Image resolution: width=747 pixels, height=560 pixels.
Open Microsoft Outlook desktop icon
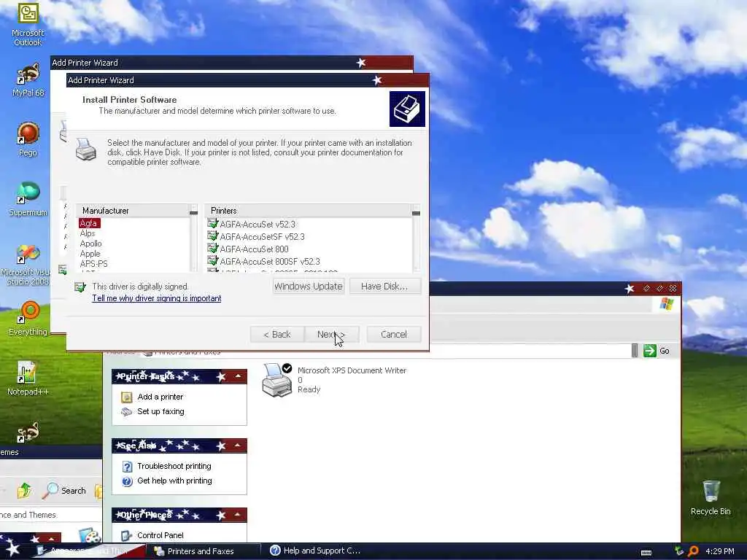[28, 24]
